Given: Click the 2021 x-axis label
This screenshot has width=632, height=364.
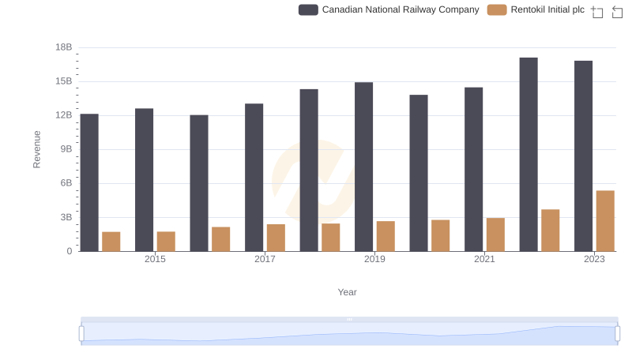Looking at the screenshot, I should click(x=484, y=259).
